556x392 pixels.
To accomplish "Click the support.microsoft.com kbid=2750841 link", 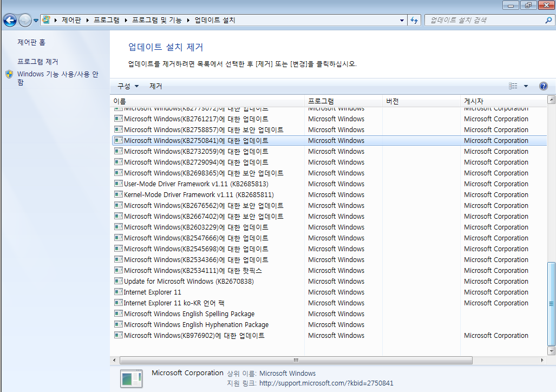I will 326,383.
